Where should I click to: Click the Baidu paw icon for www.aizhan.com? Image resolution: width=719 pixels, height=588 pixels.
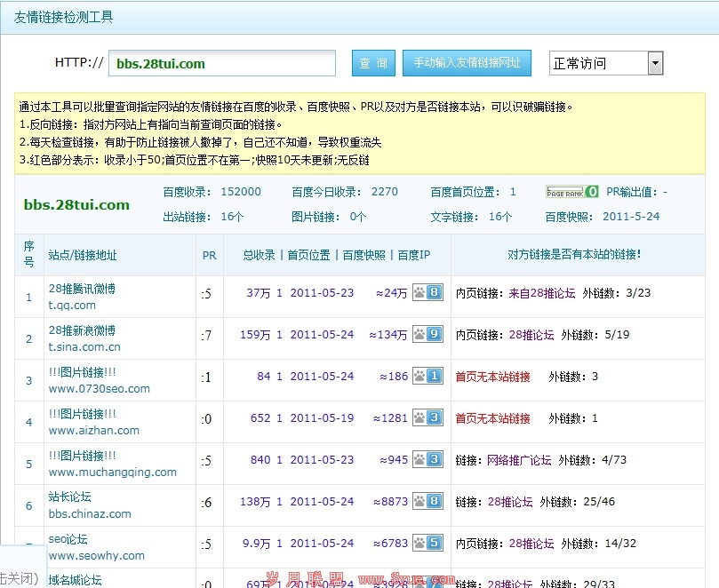427,418
